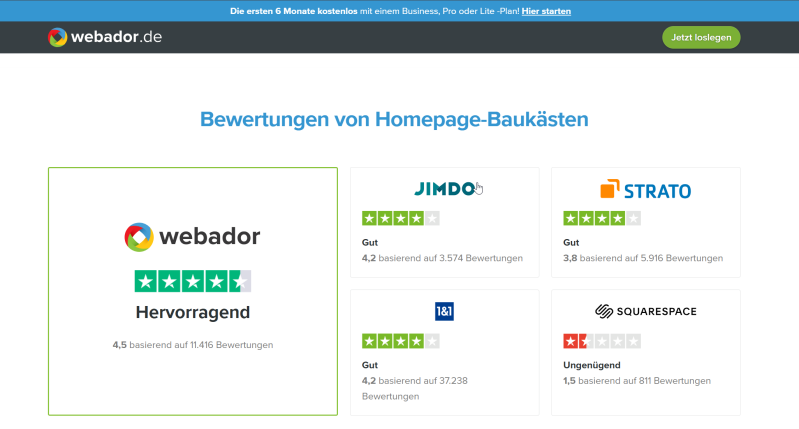Click the Jetzt loslegen button
The image size is (799, 429).
pyautogui.click(x=701, y=37)
